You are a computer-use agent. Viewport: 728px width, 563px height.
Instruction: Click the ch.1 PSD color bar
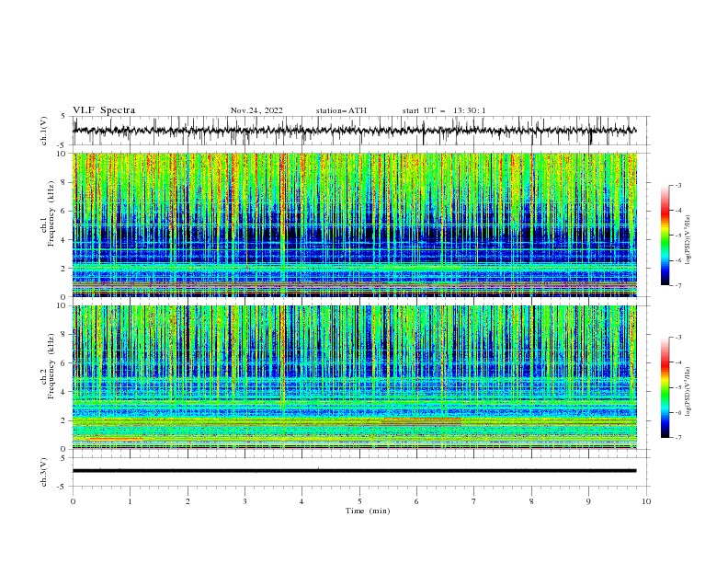[665, 236]
